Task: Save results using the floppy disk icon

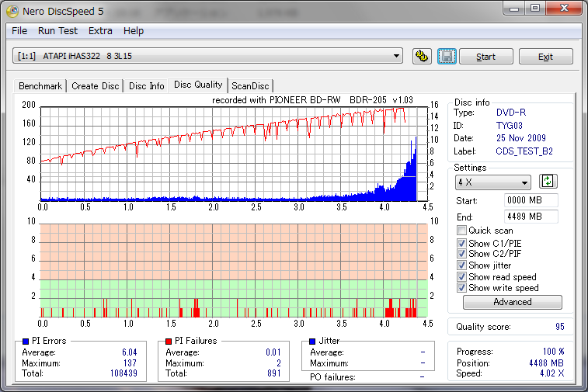Action: (x=447, y=56)
